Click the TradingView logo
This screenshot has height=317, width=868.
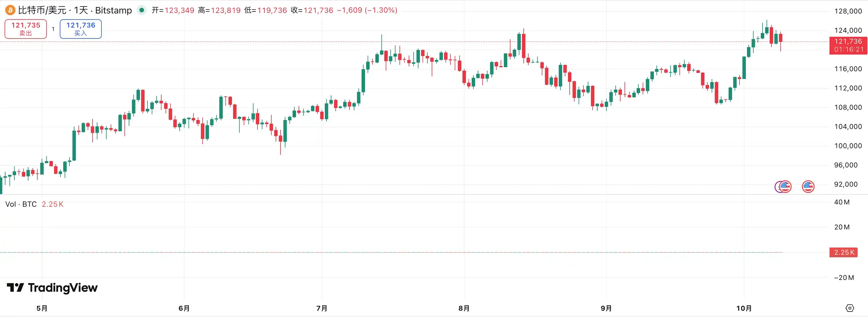point(52,288)
